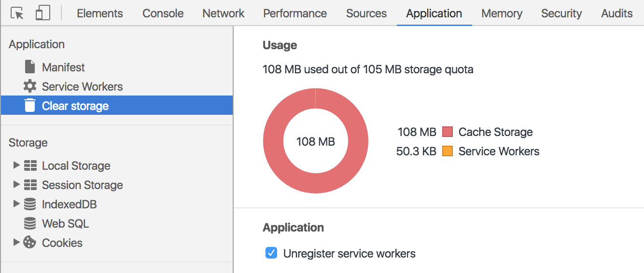Image resolution: width=644 pixels, height=273 pixels.
Task: Open the Console tab
Action: pyautogui.click(x=163, y=14)
